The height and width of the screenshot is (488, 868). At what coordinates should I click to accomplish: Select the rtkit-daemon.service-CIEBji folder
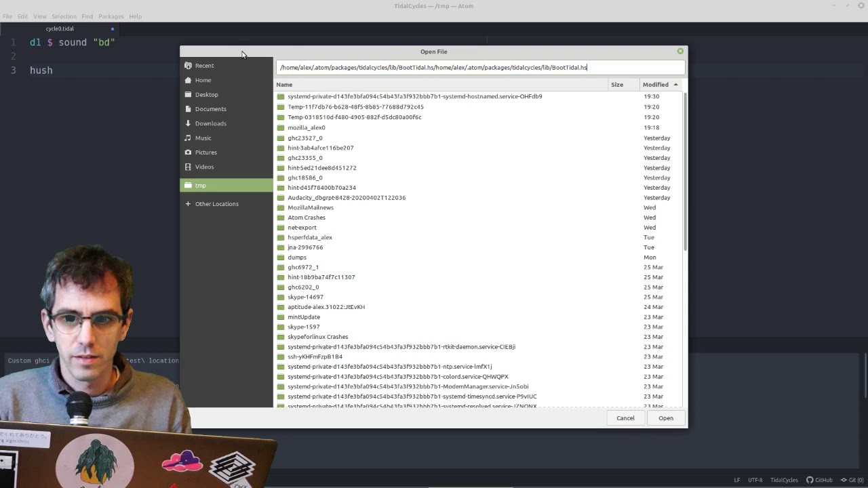click(x=478, y=347)
